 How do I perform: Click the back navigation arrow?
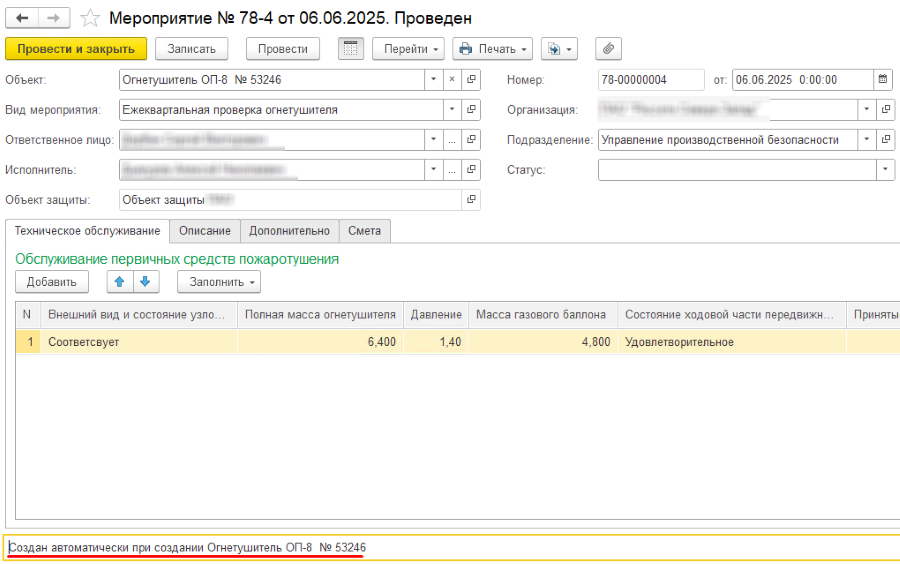[22, 18]
